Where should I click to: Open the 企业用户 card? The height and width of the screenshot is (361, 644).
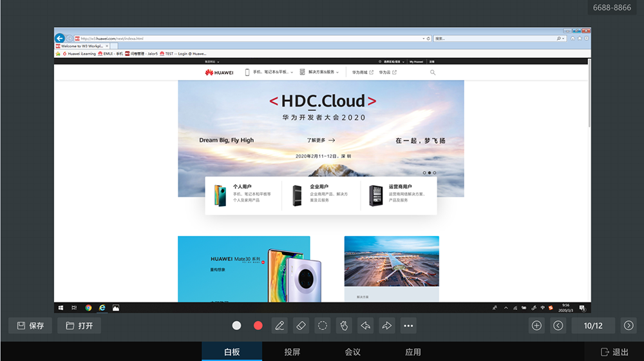pyautogui.click(x=321, y=195)
